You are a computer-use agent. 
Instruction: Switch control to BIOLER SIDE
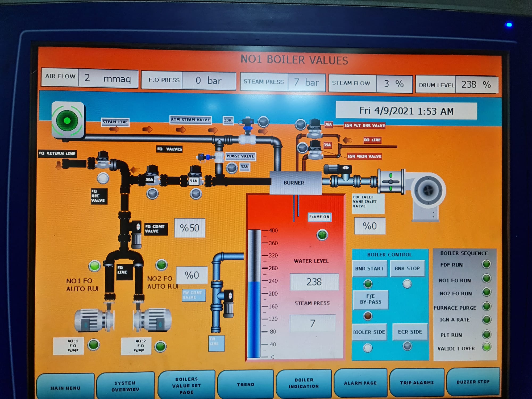369,332
